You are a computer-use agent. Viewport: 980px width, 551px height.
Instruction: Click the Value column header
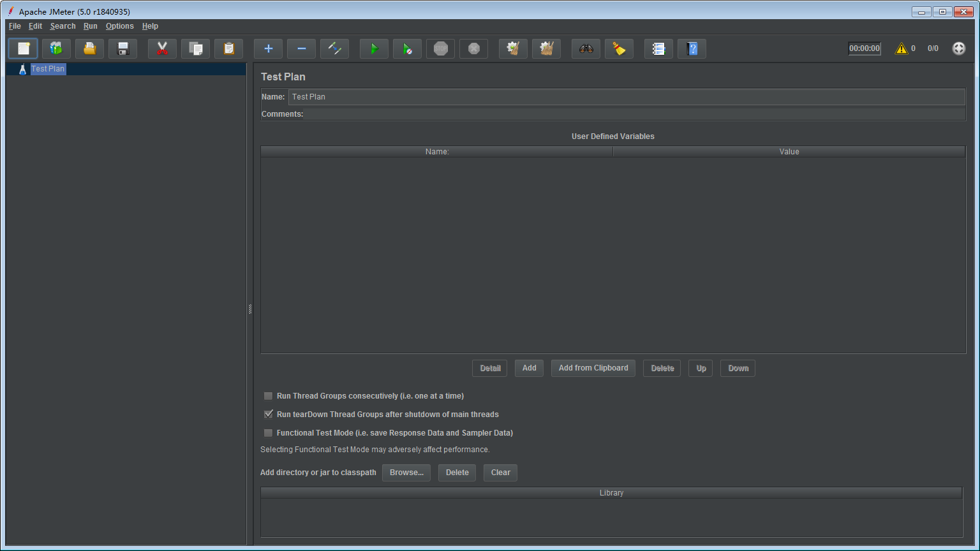(789, 152)
